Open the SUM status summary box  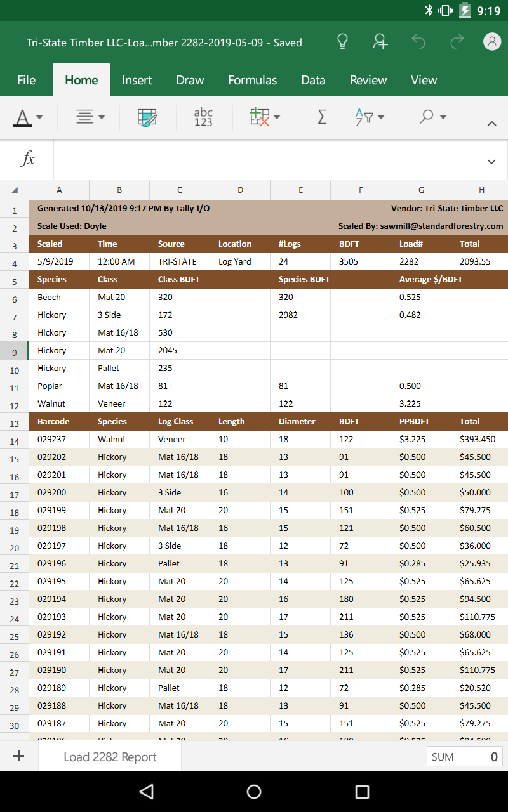click(465, 756)
